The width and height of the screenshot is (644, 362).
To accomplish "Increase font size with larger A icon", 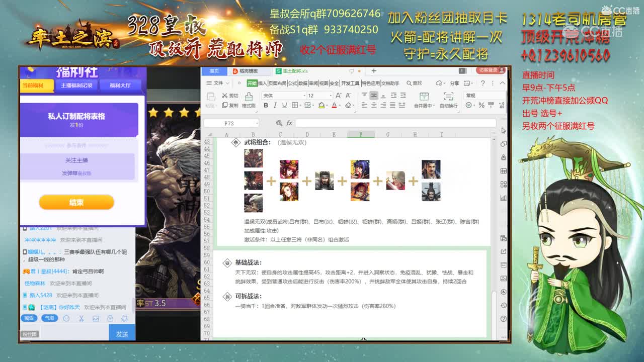I will pyautogui.click(x=339, y=96).
